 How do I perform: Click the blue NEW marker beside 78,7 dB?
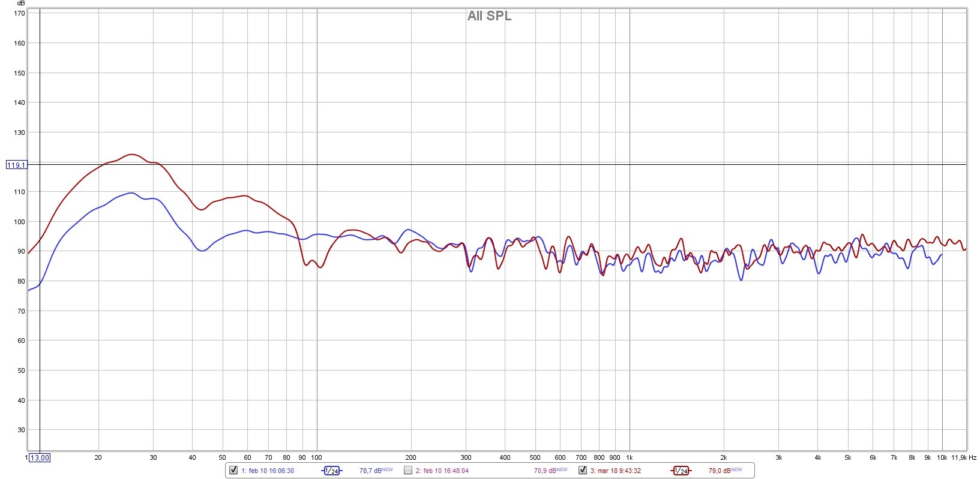pyautogui.click(x=387, y=469)
